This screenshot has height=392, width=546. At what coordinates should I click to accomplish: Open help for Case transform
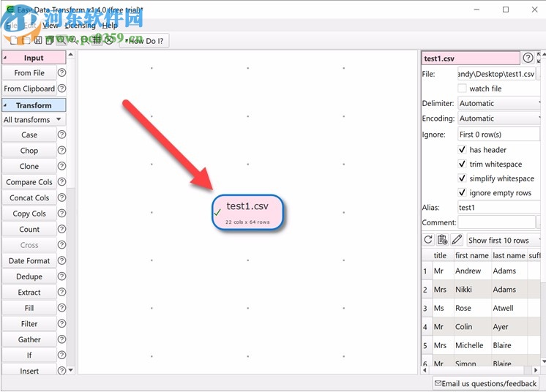[x=61, y=135]
